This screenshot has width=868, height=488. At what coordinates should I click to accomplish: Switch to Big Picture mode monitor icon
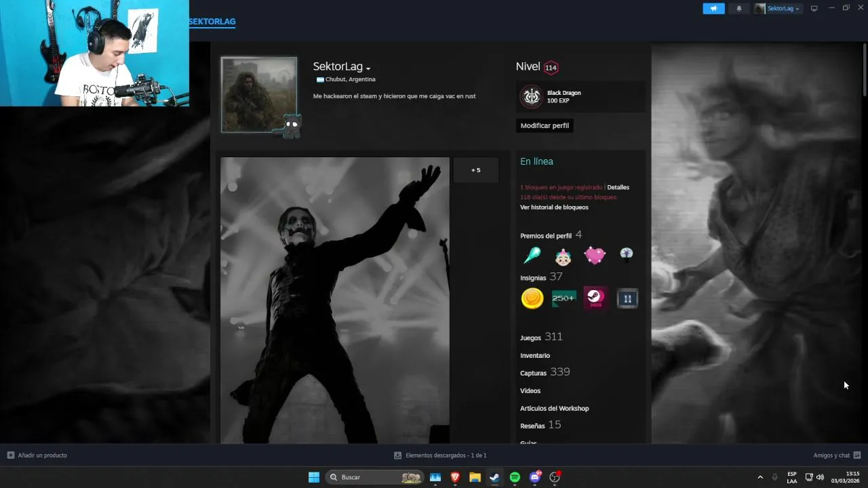[814, 8]
